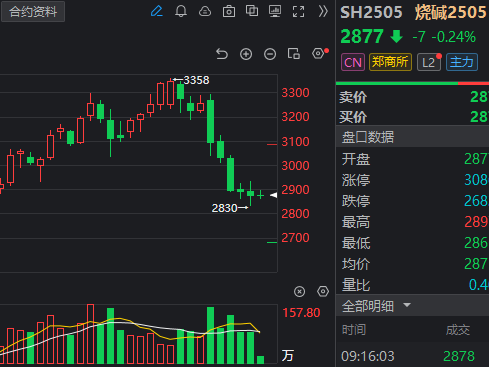Expand the 全部明细 dropdown
489x367 pixels.
376,306
